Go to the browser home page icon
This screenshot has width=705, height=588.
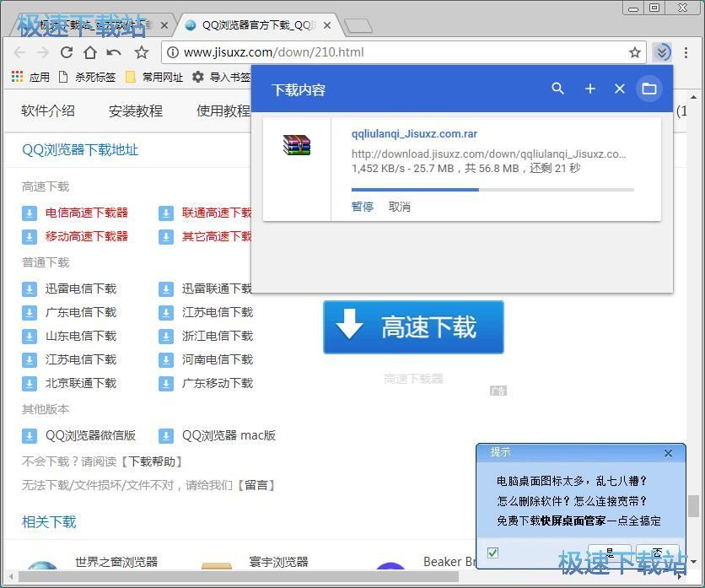(x=90, y=52)
